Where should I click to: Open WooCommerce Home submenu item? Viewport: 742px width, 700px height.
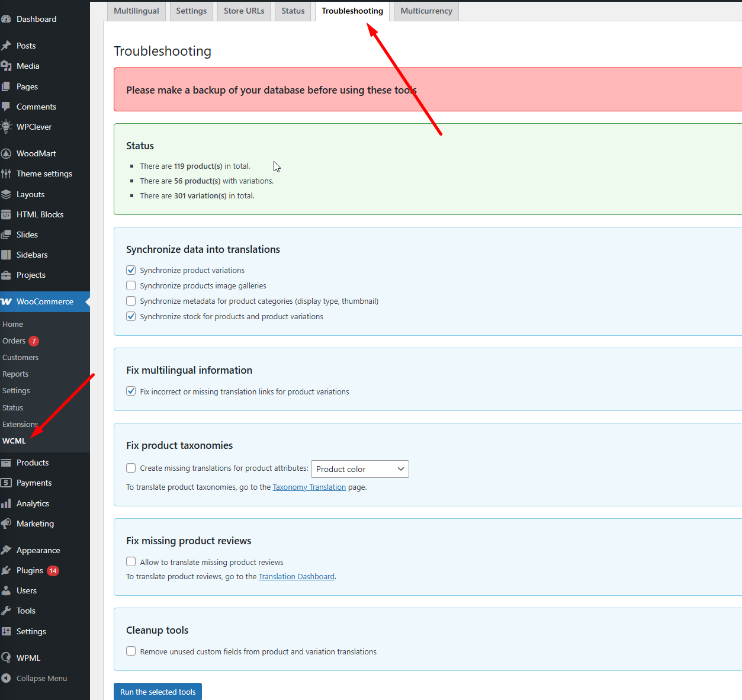12,324
